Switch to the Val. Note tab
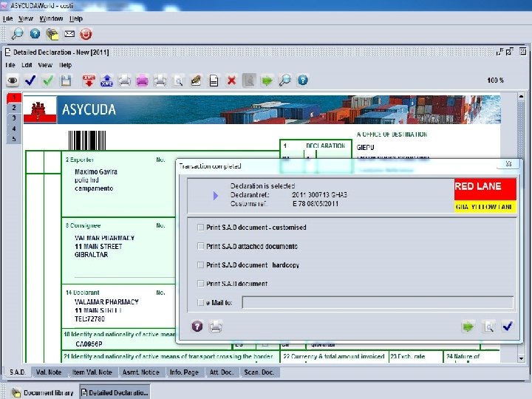Viewport: 532px width, 399px height. (49, 372)
